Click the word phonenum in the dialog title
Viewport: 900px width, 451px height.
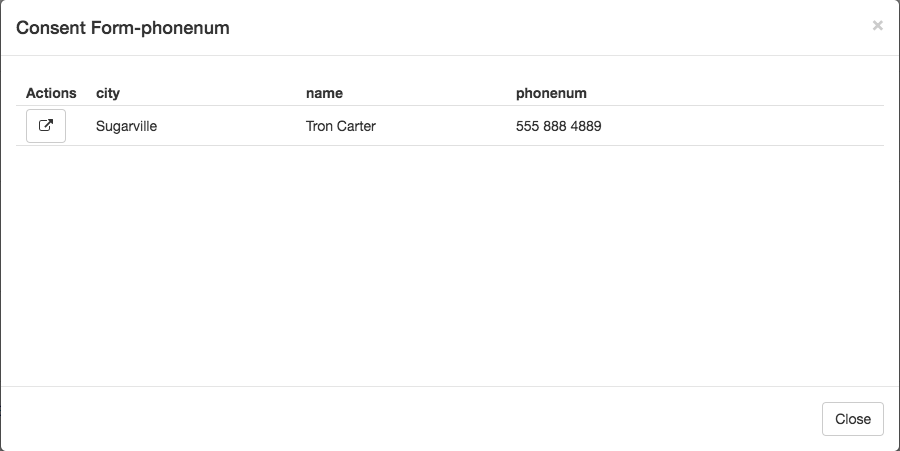(185, 28)
